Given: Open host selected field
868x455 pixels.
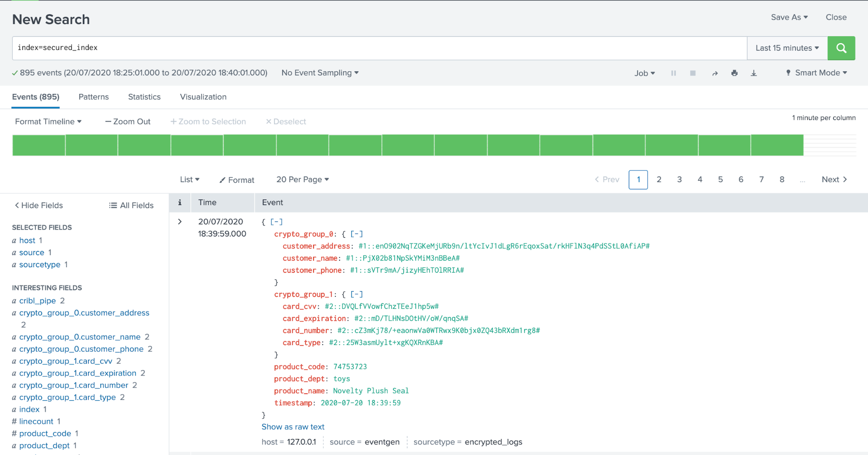Looking at the screenshot, I should tap(27, 240).
